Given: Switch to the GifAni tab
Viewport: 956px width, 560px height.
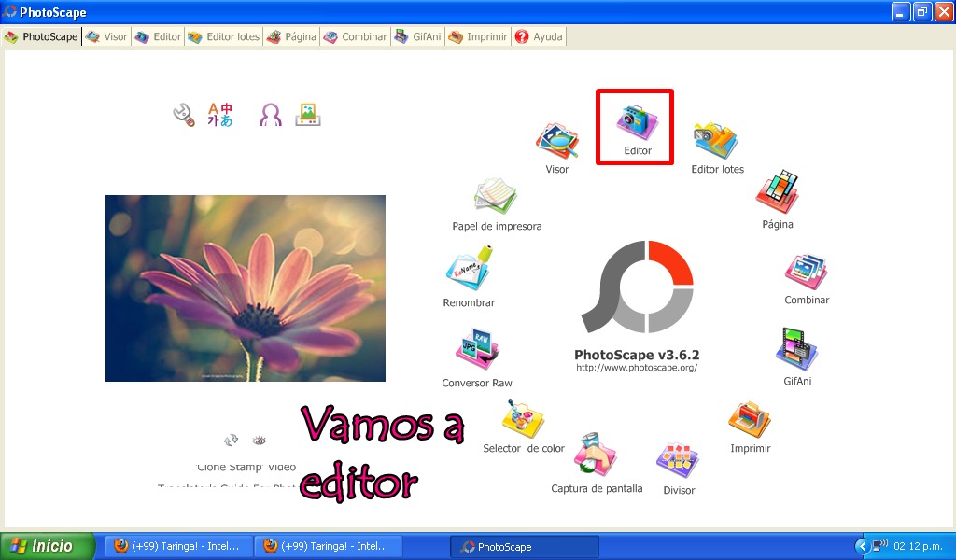Looking at the screenshot, I should pos(418,36).
